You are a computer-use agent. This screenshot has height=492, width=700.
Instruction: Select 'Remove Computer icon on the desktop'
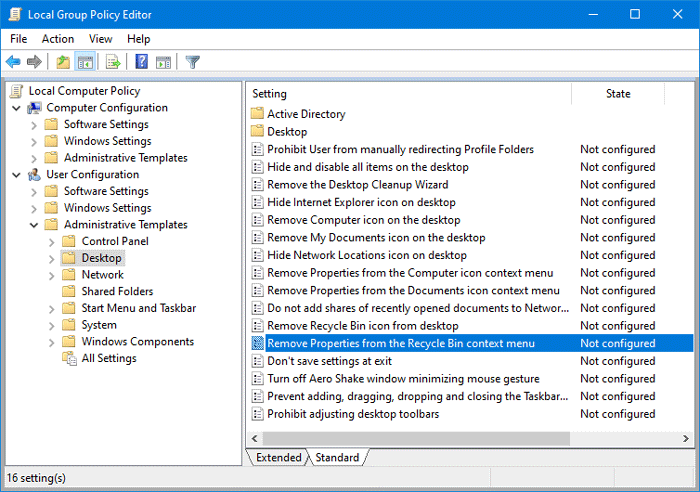(x=364, y=220)
